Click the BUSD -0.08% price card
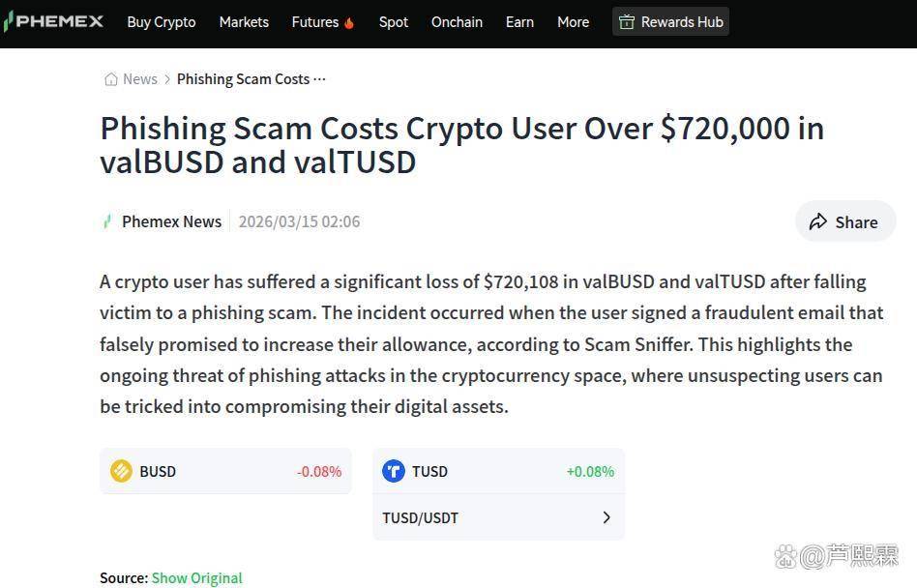 [225, 471]
